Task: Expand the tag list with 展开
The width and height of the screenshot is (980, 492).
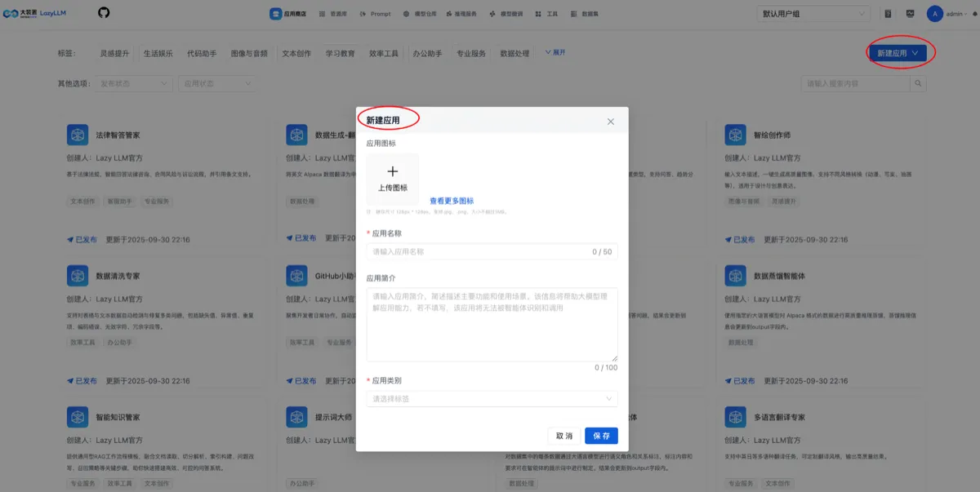Action: tap(555, 52)
